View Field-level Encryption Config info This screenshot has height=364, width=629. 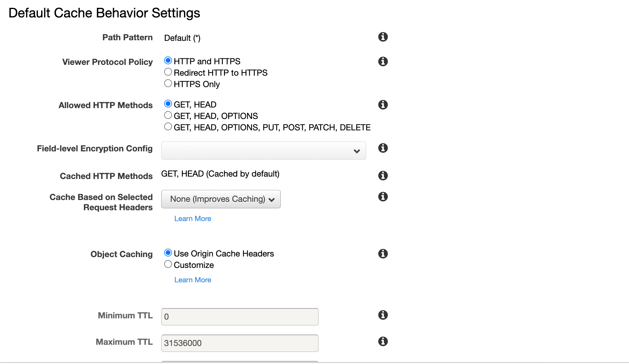(383, 148)
